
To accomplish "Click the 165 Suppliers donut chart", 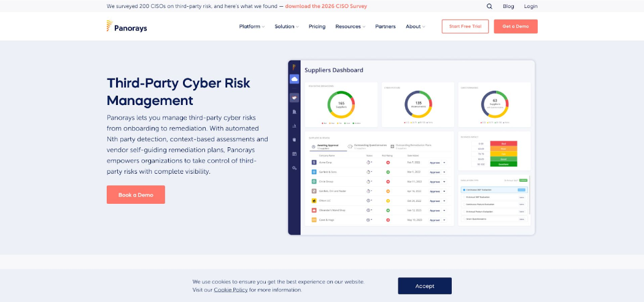I will (x=341, y=104).
